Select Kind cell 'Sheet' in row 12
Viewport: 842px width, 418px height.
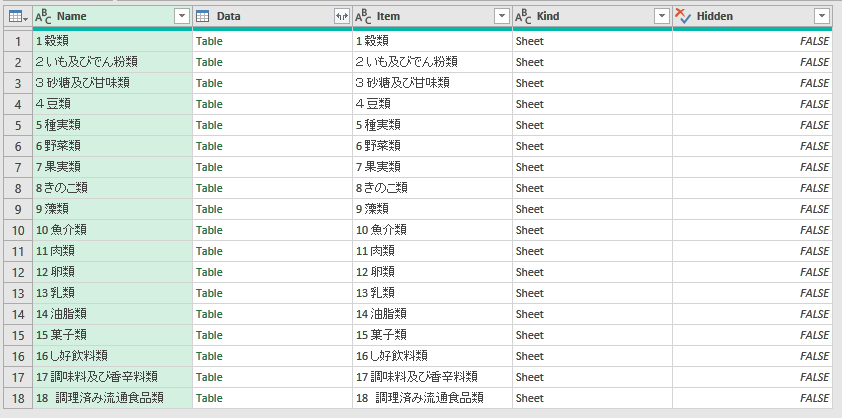tap(592, 272)
